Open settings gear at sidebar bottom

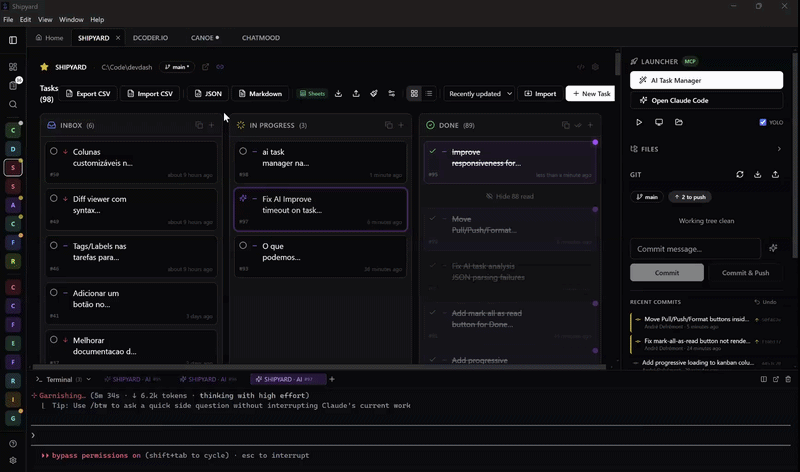pyautogui.click(x=13, y=460)
